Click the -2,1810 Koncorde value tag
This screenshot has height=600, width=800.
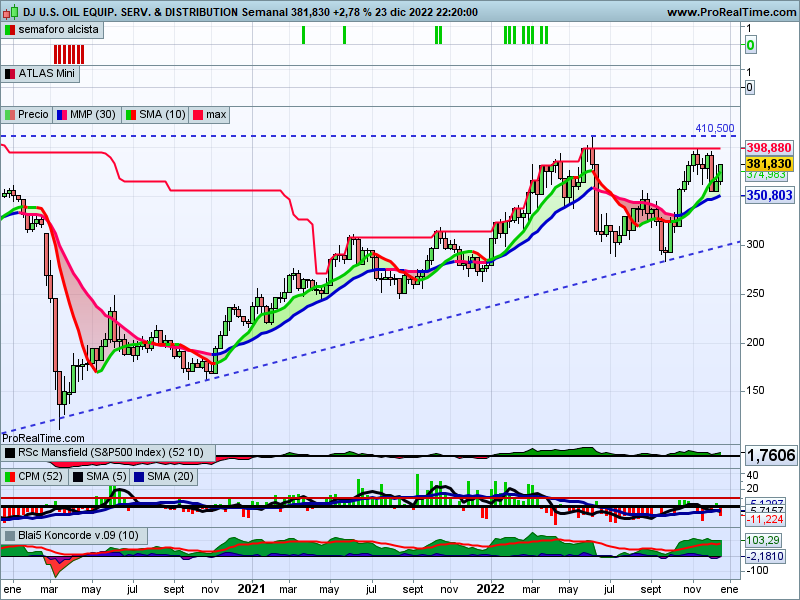(x=765, y=556)
